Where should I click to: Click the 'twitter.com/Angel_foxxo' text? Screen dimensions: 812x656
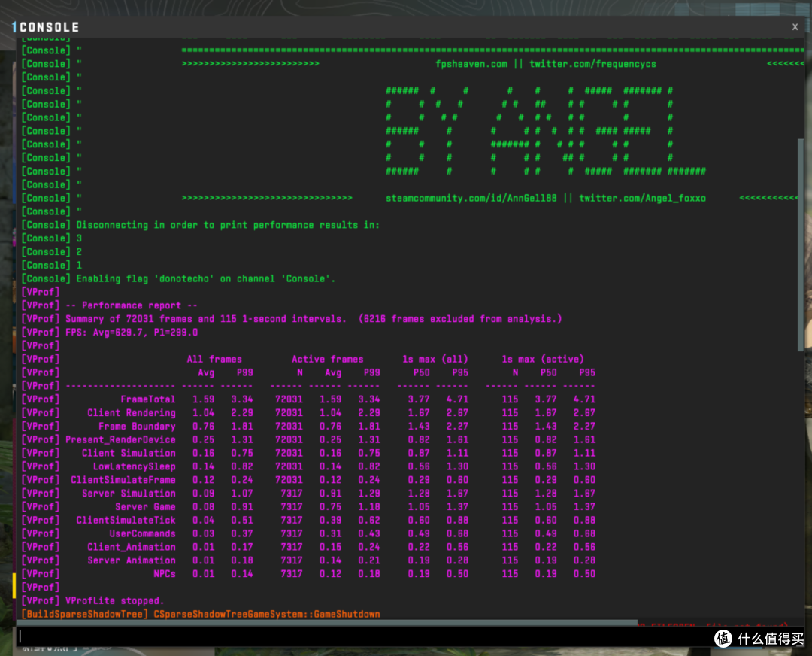pos(642,199)
